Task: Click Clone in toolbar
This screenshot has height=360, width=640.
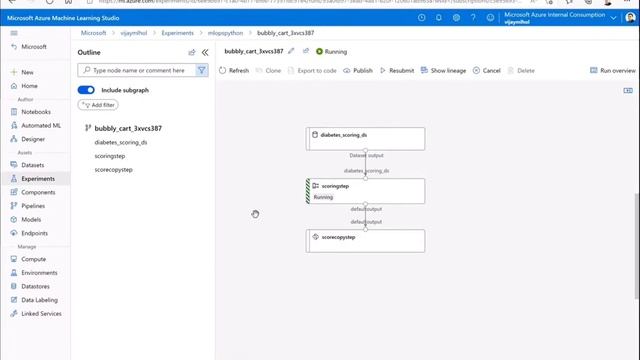Action: pyautogui.click(x=269, y=71)
